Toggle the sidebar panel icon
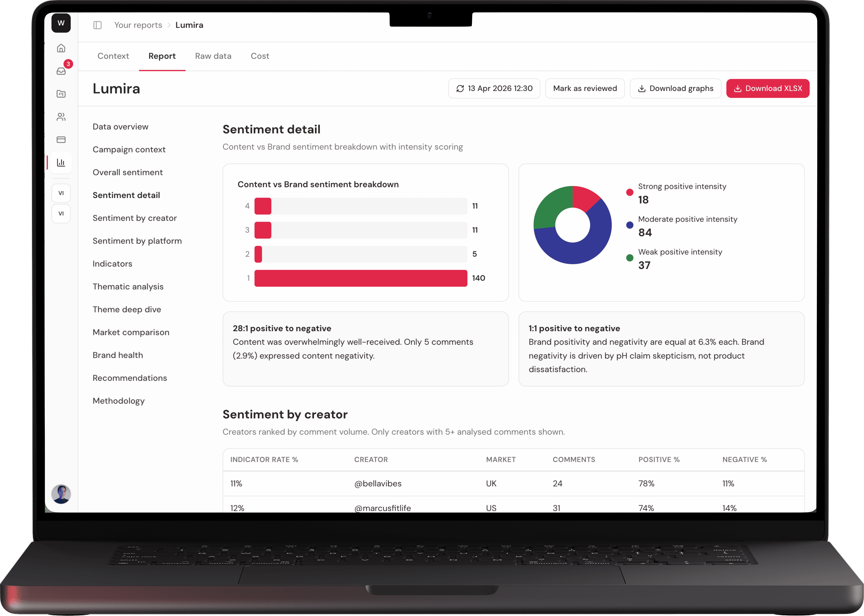Image resolution: width=864 pixels, height=616 pixels. (x=98, y=25)
